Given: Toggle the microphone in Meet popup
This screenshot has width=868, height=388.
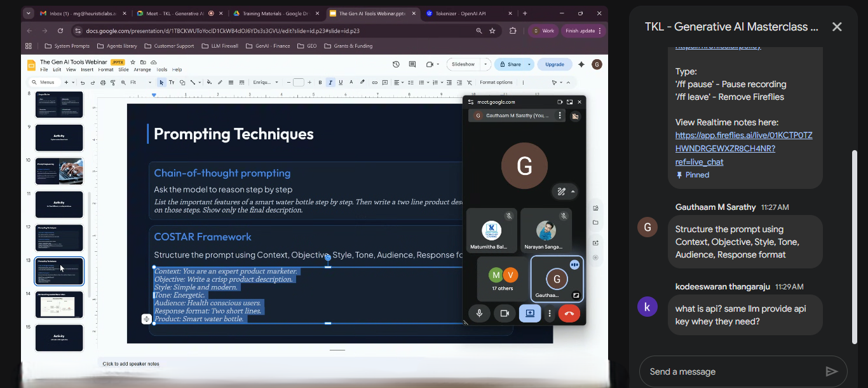Looking at the screenshot, I should coord(479,314).
